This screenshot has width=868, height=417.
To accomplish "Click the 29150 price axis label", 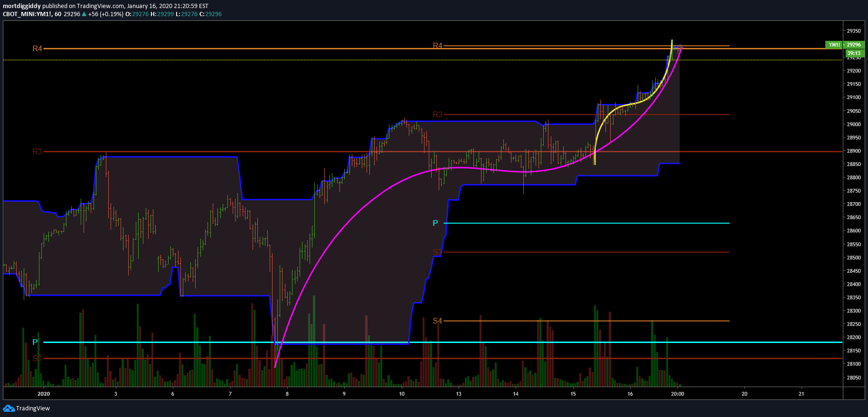I will (x=854, y=84).
